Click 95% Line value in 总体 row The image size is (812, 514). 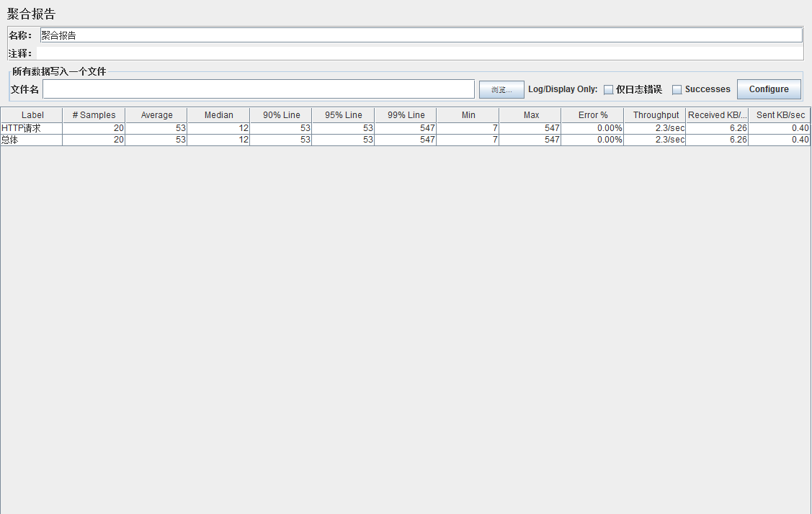point(344,140)
